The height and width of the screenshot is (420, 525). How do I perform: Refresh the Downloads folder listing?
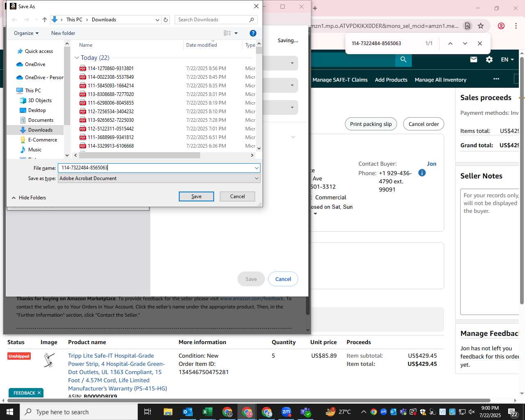tap(166, 20)
